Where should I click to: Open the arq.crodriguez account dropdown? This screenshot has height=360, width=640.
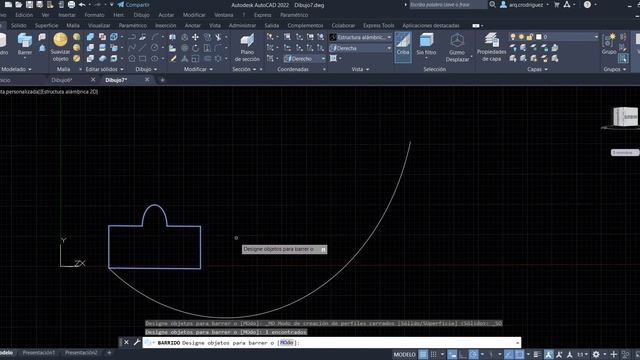point(525,4)
